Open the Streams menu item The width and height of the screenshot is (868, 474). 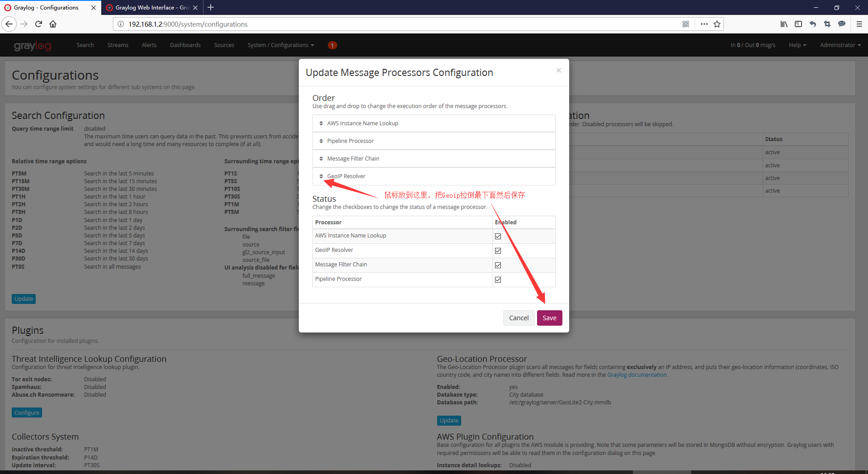click(x=118, y=45)
